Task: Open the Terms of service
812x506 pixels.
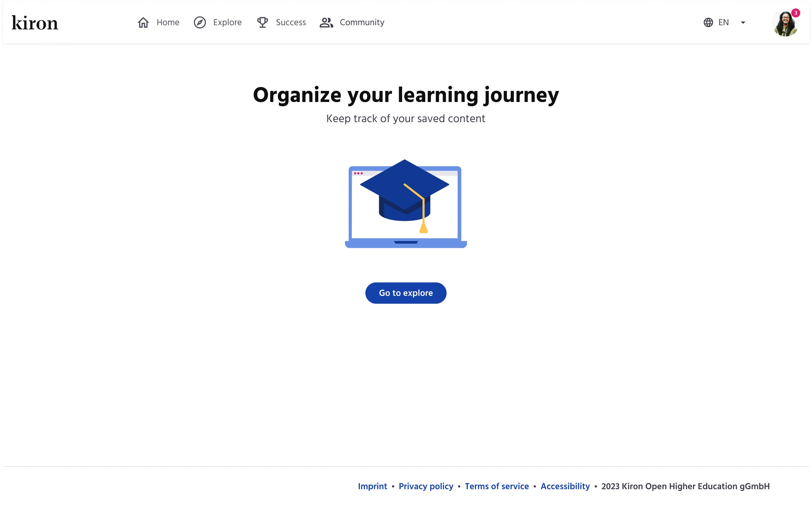Action: click(x=497, y=486)
